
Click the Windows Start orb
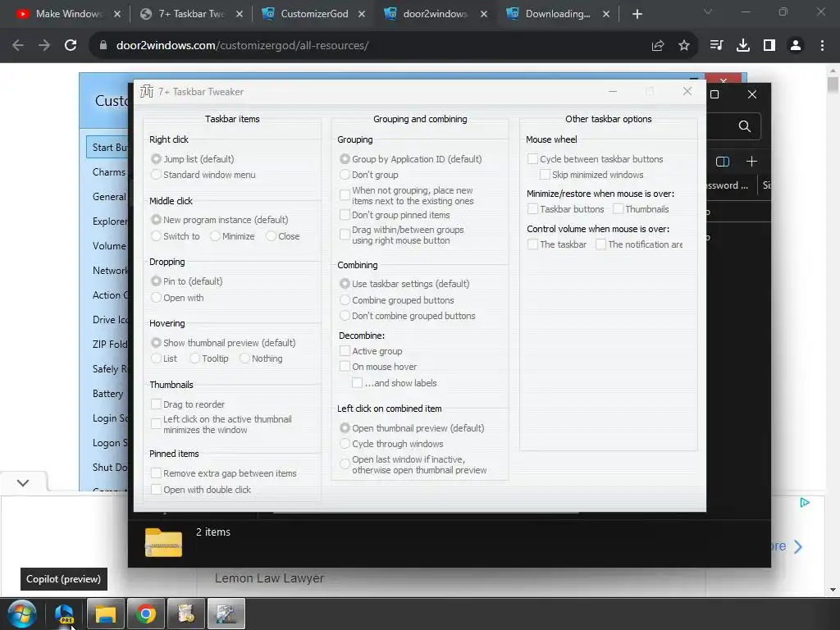[22, 614]
